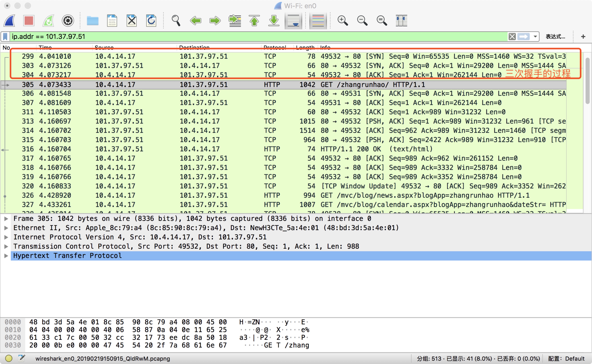Start capturing packets with shark fin icon

pos(10,20)
